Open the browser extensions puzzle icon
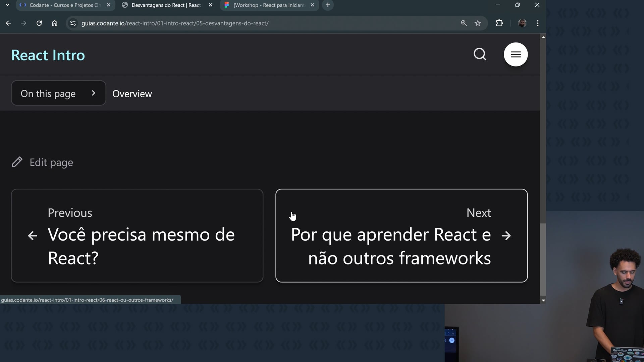Image resolution: width=644 pixels, height=362 pixels. point(499,23)
